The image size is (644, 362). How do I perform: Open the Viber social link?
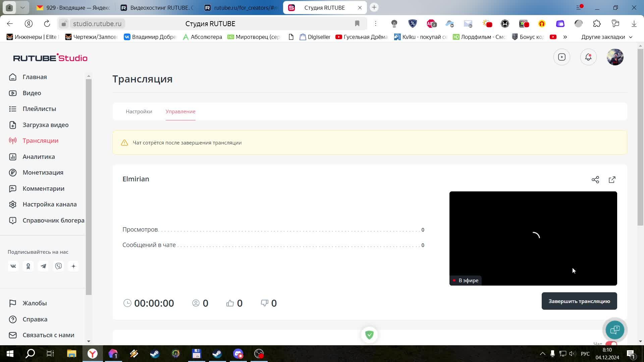click(58, 266)
